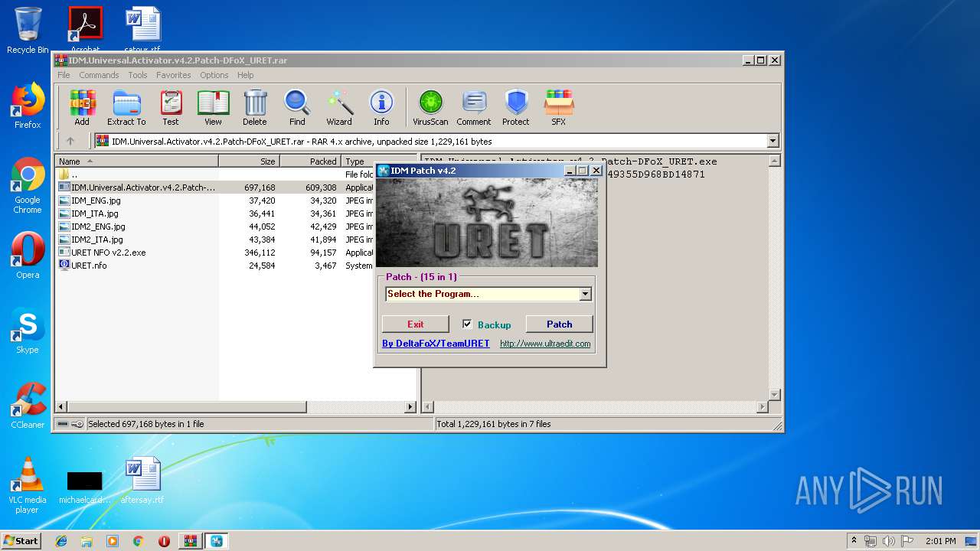
Task: Launch Firefox from the desktop
Action: [28, 106]
